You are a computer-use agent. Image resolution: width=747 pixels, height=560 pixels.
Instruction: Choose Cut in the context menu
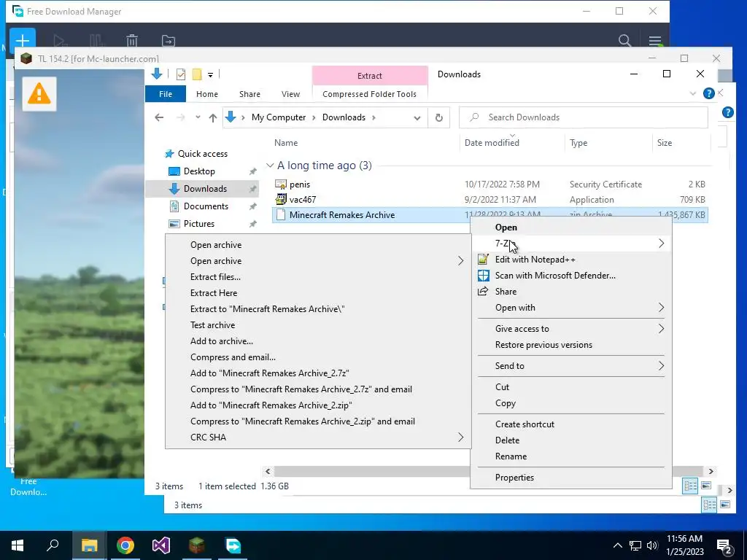pyautogui.click(x=502, y=386)
